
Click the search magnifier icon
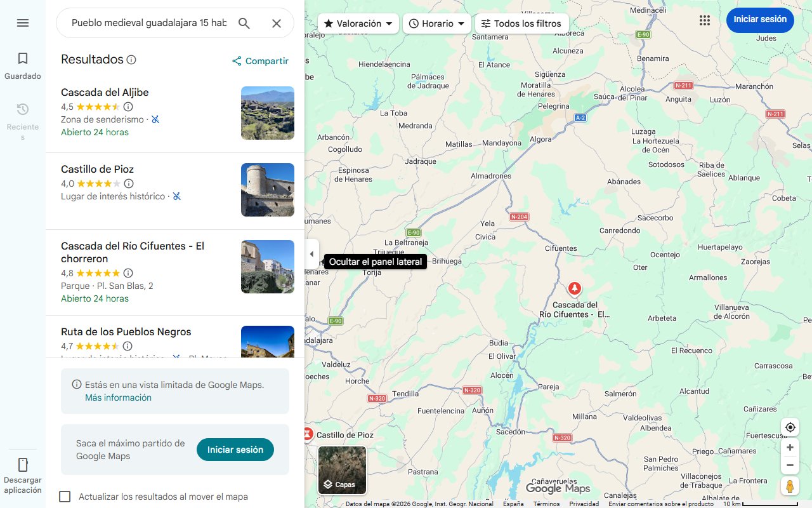tap(244, 23)
